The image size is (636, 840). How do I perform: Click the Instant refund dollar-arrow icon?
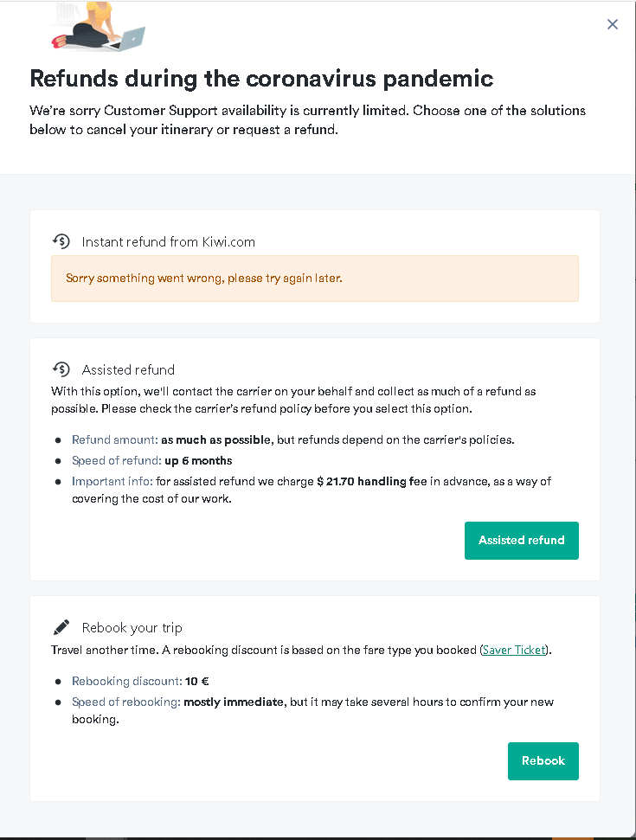tap(61, 241)
